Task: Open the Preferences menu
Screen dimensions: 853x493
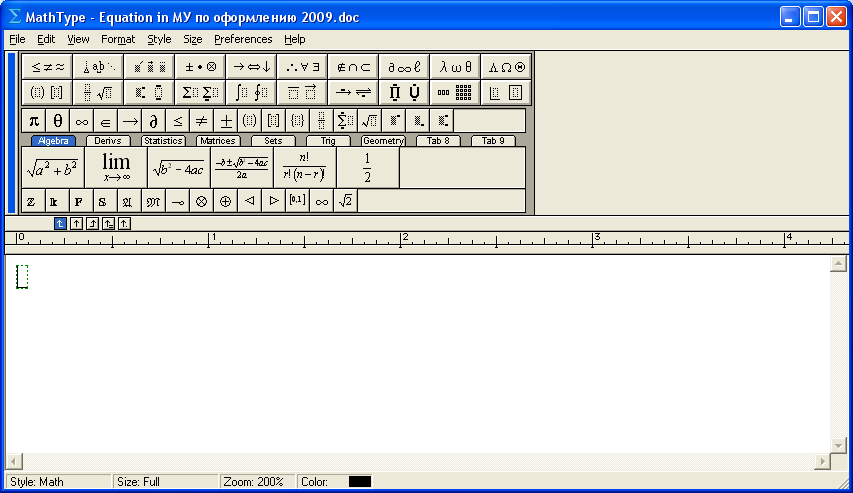Action: click(x=243, y=39)
